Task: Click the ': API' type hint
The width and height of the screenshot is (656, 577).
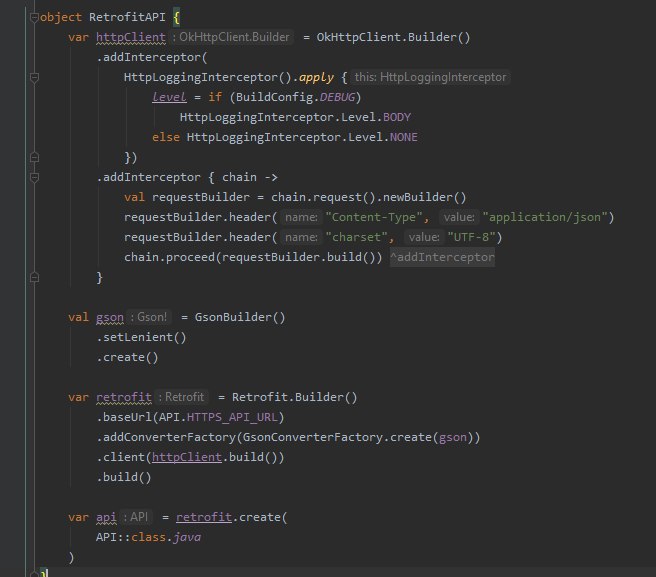Action: [x=136, y=518]
